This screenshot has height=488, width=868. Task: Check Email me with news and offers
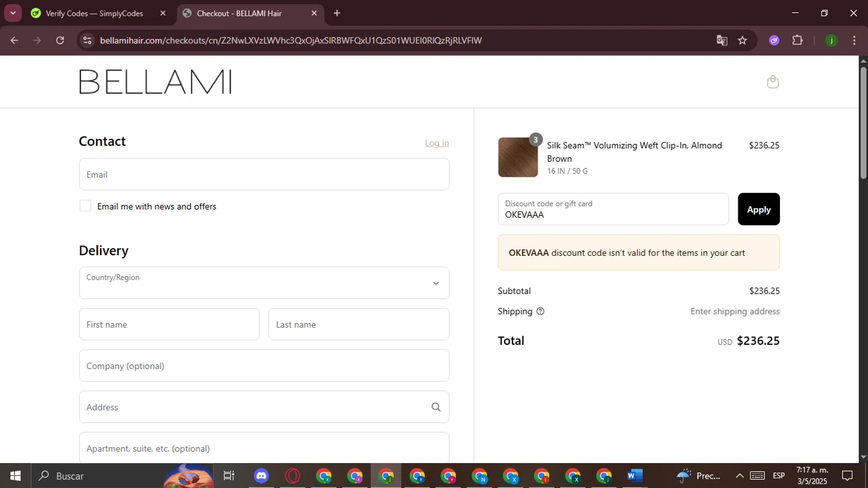(x=85, y=206)
